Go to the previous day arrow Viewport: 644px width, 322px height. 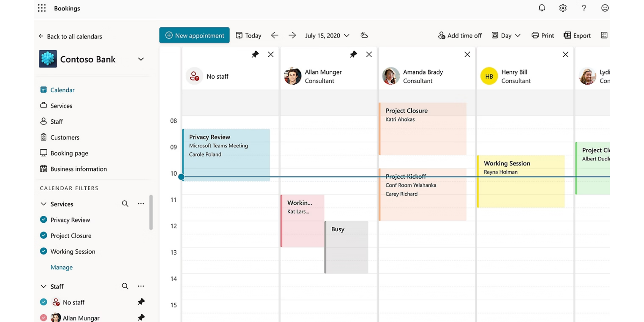(274, 35)
